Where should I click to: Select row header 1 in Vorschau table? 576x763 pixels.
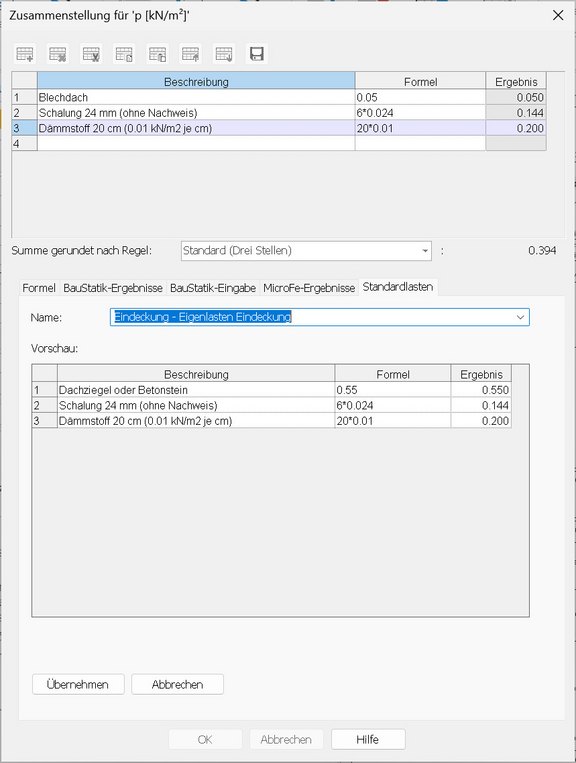(x=45, y=390)
